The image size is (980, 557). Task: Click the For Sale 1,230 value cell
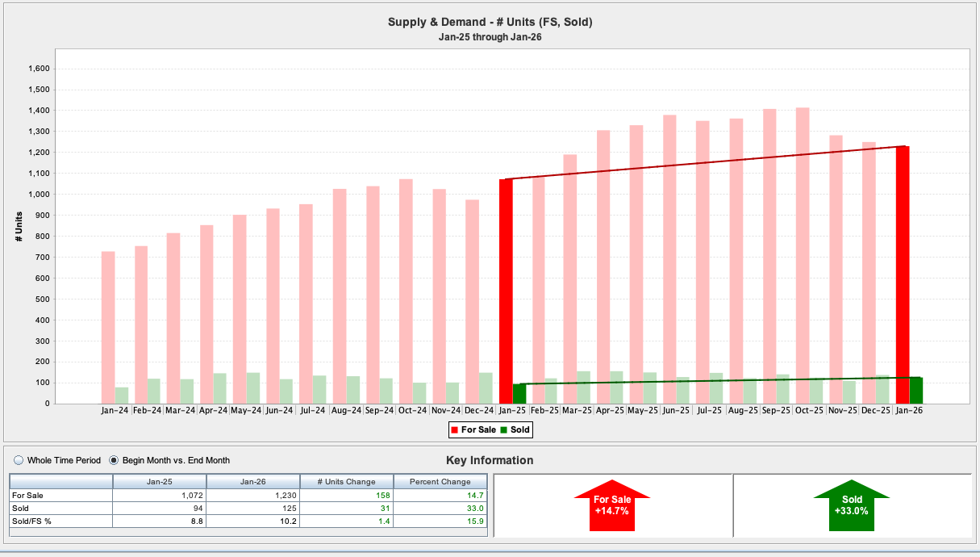coord(252,495)
